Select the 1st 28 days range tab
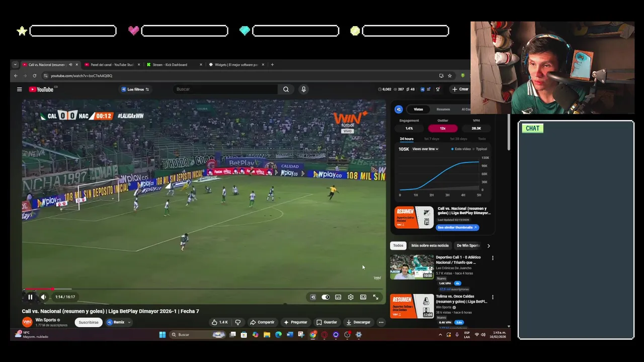The width and height of the screenshot is (644, 362). click(x=458, y=139)
